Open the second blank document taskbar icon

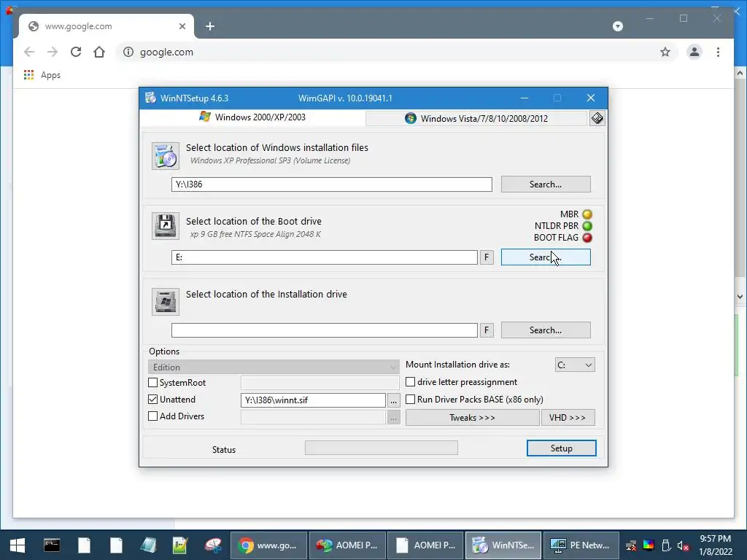(x=116, y=545)
